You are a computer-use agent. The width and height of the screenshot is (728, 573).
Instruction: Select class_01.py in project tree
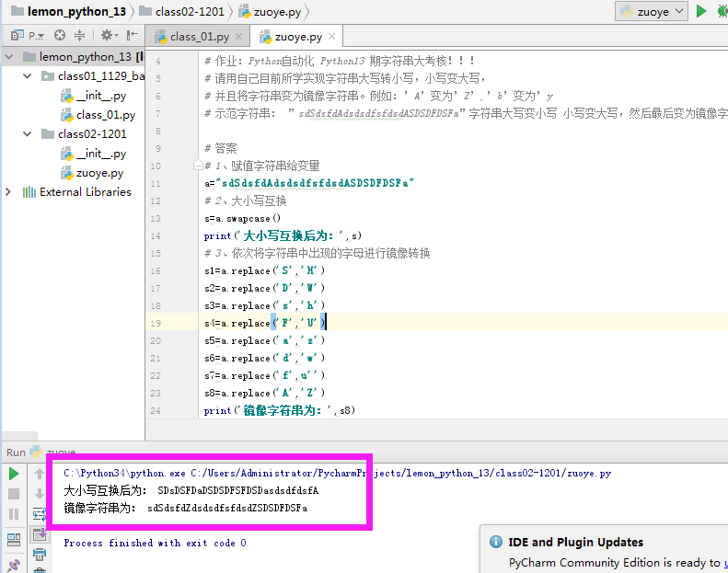[x=105, y=115]
